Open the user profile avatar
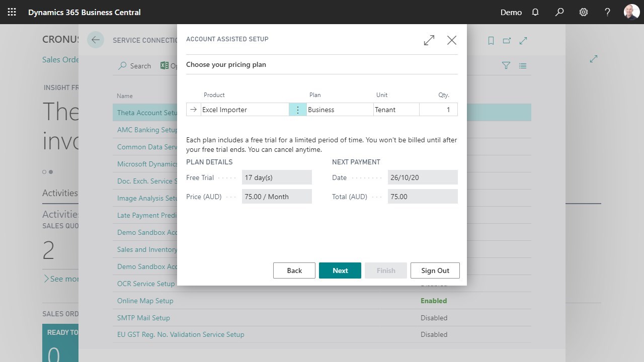 point(632,12)
